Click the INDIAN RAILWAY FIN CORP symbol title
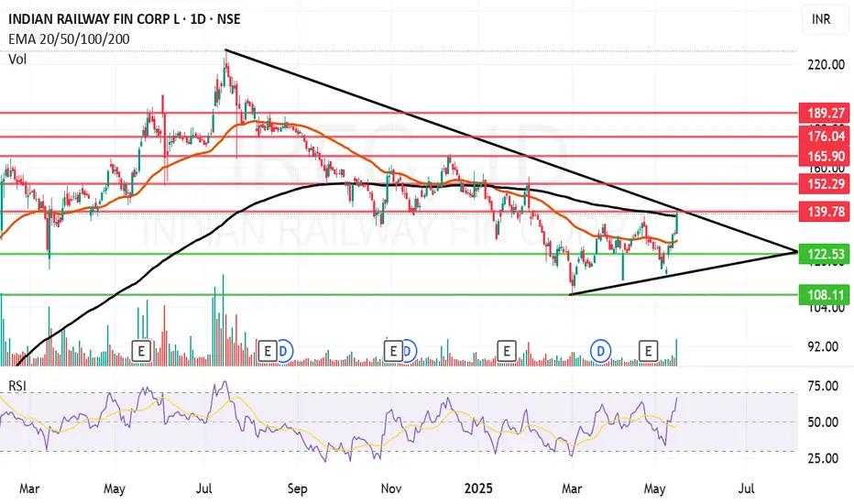The image size is (854, 504). point(125,19)
